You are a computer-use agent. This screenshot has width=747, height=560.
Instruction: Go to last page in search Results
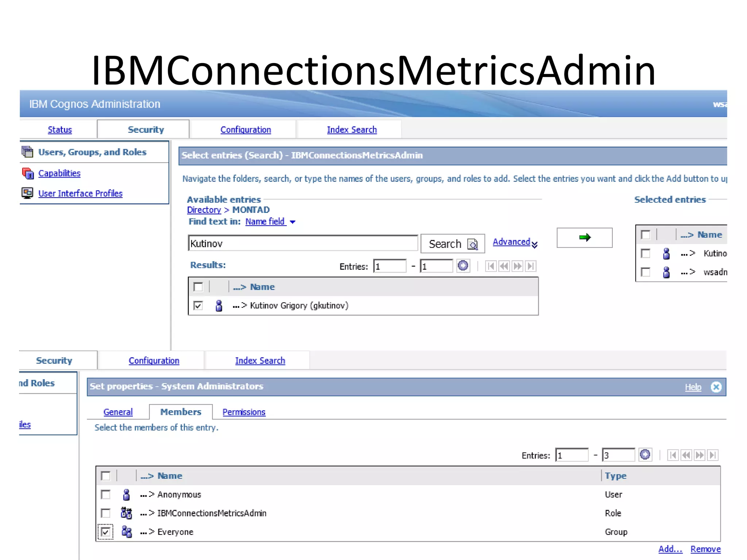point(531,266)
